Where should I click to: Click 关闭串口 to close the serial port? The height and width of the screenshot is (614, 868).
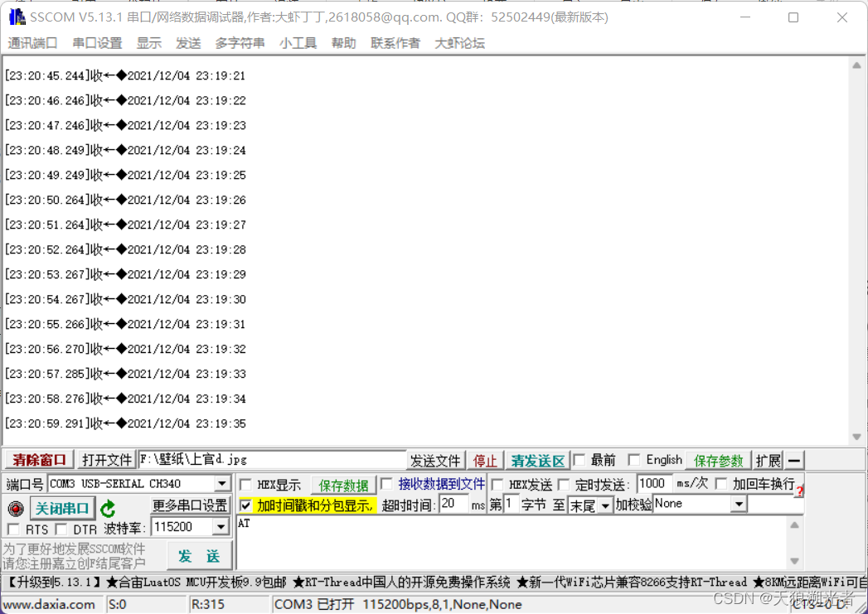pos(61,508)
